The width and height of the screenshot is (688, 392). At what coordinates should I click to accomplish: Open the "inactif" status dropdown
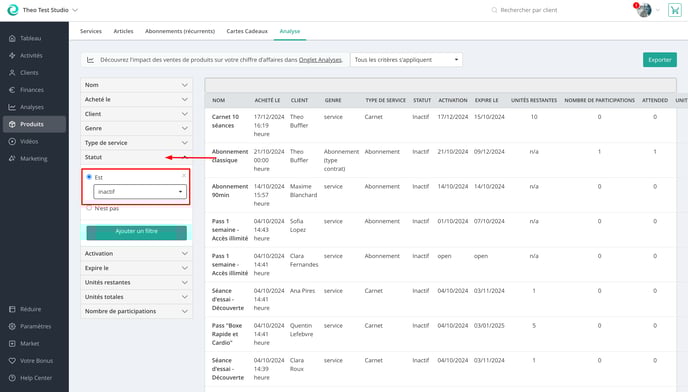click(x=140, y=191)
